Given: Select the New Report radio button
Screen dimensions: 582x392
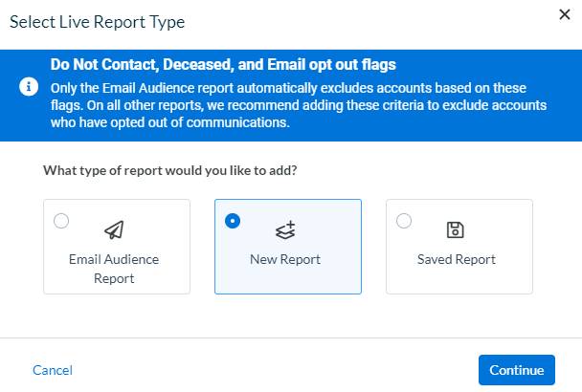Looking at the screenshot, I should click(x=233, y=221).
